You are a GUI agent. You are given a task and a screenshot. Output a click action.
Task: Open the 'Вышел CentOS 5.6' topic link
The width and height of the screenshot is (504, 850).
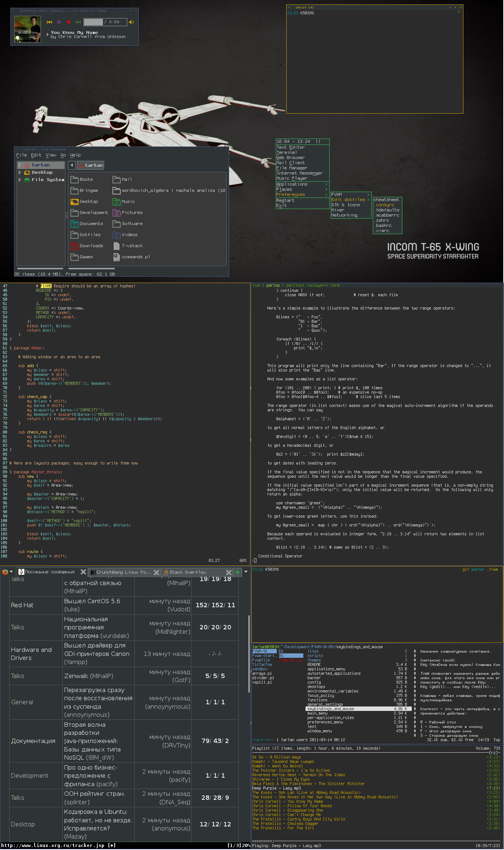coord(92,601)
